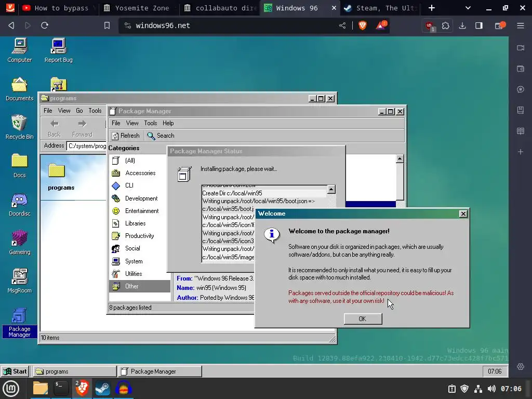Select the Utilities category

click(x=140, y=274)
